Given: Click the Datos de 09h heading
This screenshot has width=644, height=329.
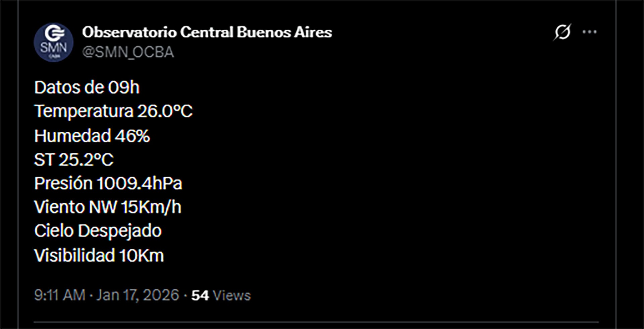Looking at the screenshot, I should 88,87.
